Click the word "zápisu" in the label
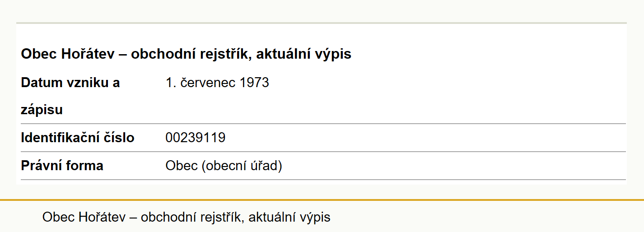The image size is (644, 232). coord(42,110)
